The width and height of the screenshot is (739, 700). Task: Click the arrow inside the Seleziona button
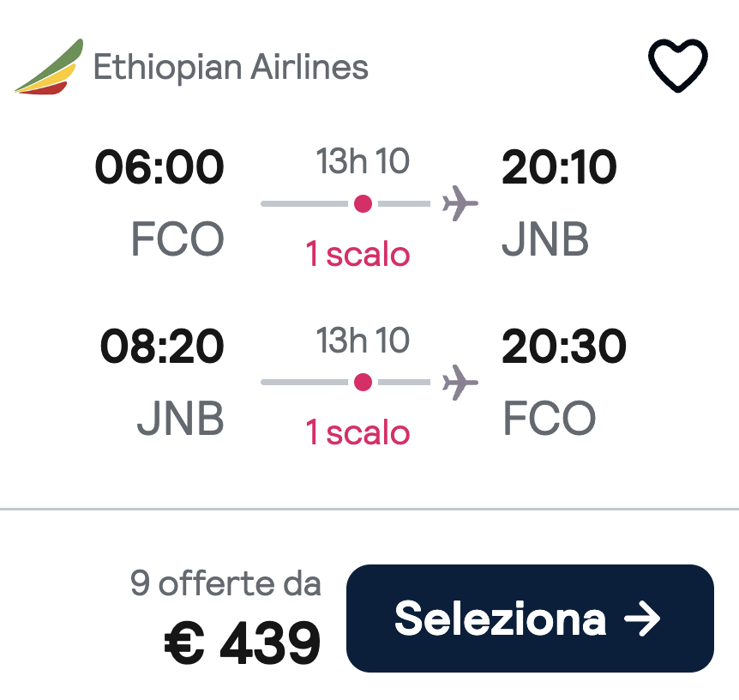tap(644, 618)
